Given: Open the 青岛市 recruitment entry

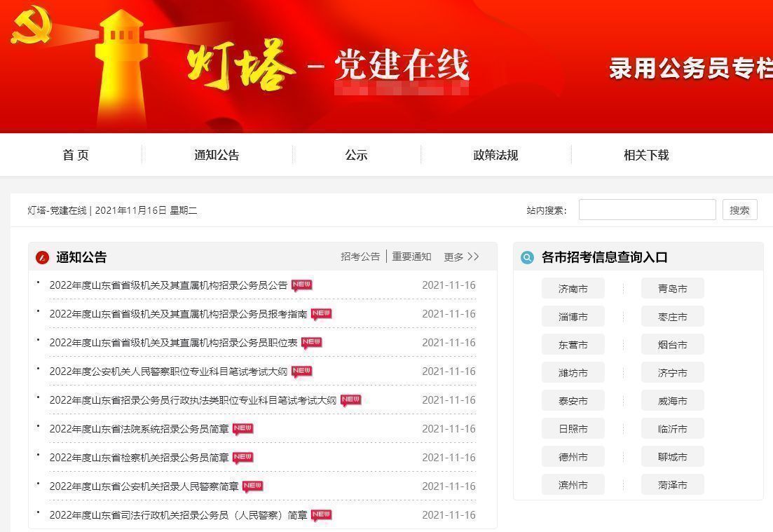Looking at the screenshot, I should (672, 288).
